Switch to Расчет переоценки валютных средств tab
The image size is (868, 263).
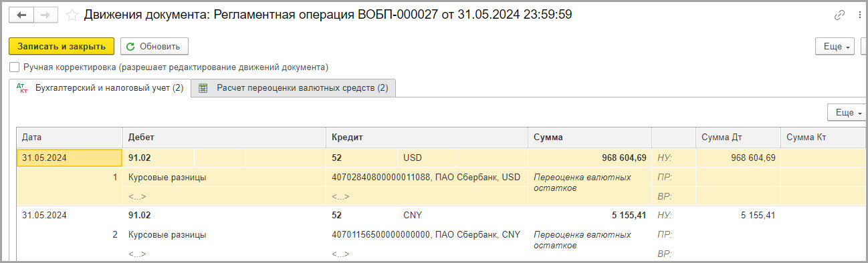pos(294,88)
